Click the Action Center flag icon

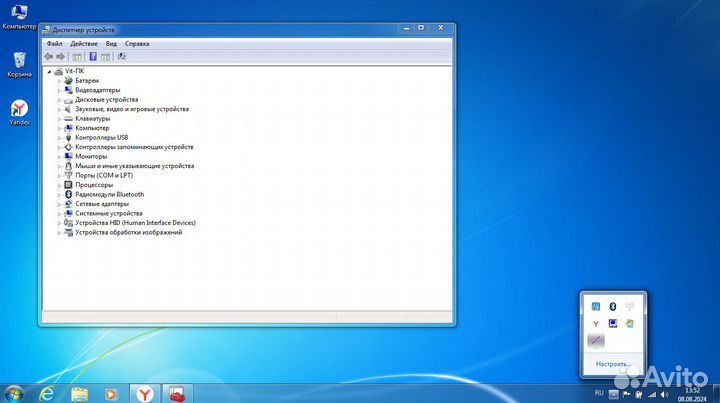pyautogui.click(x=626, y=394)
